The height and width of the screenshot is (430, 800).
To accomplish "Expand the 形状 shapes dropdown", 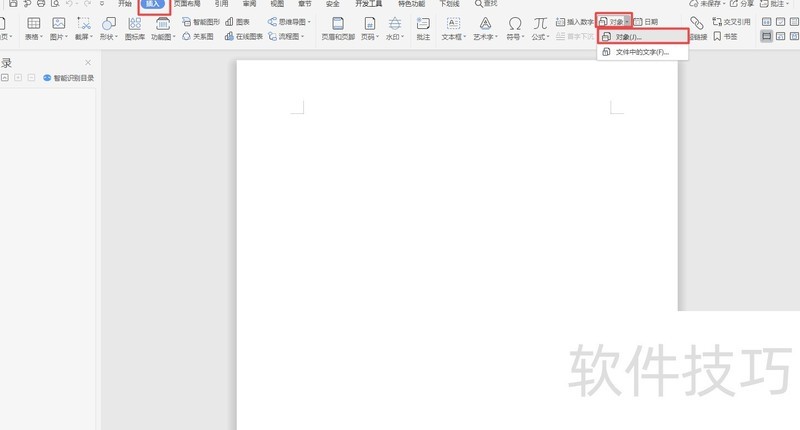I will (x=108, y=37).
